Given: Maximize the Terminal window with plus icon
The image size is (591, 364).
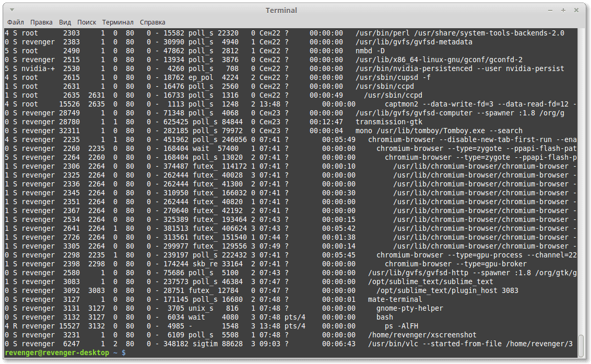Looking at the screenshot, I should pyautogui.click(x=563, y=10).
